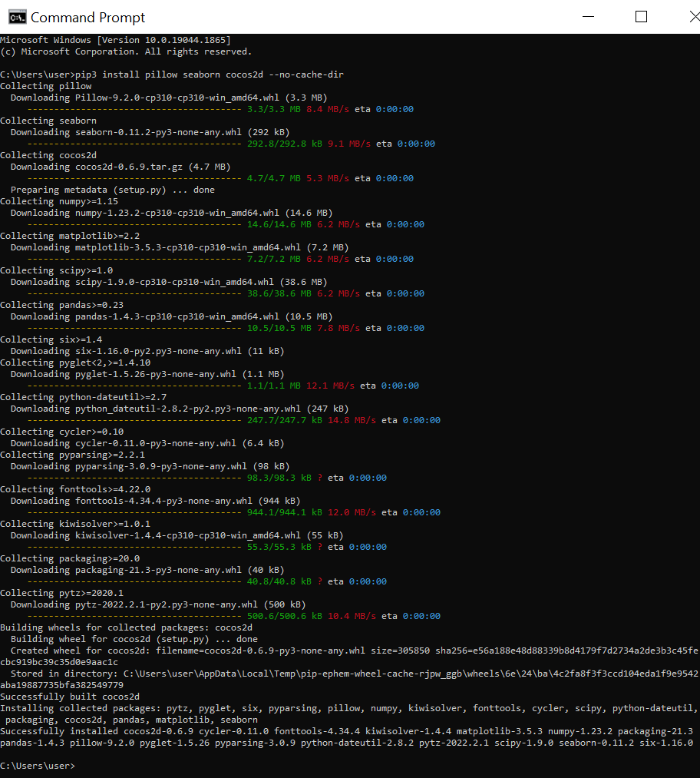Click the Microsoft Windows version line
The width and height of the screenshot is (700, 778).
tap(115, 40)
